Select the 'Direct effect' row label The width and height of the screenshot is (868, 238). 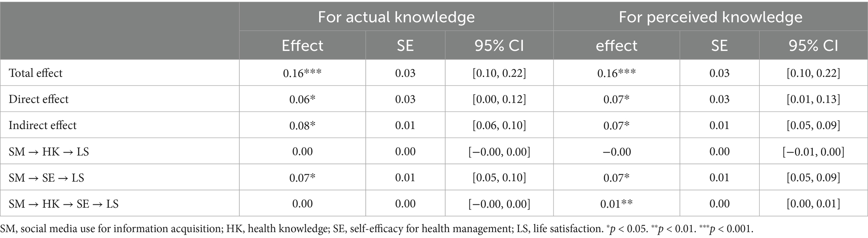(39, 99)
